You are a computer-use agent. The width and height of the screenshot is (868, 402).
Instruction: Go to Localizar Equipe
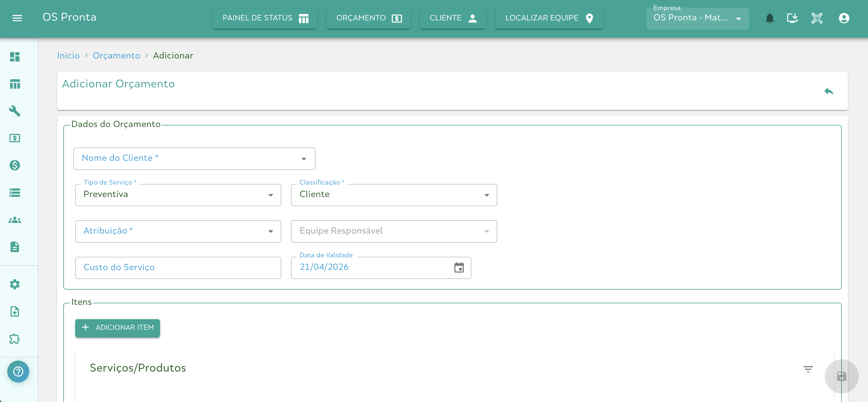pos(549,18)
